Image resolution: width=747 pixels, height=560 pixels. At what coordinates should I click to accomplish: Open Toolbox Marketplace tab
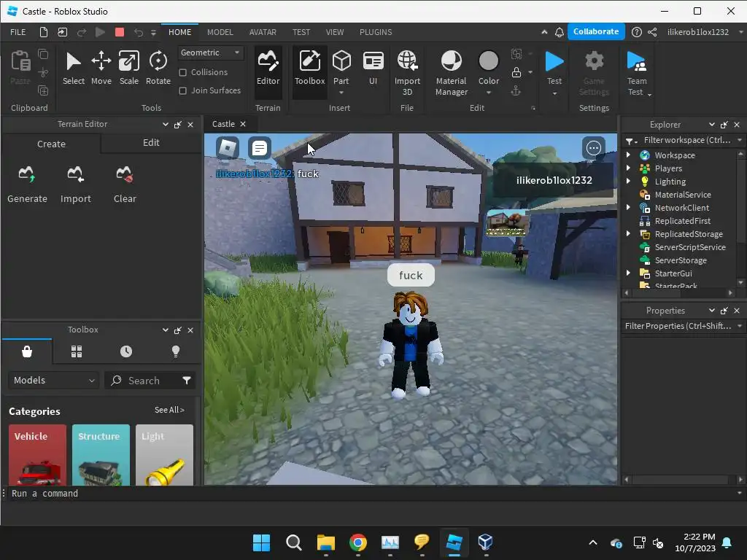tap(27, 351)
